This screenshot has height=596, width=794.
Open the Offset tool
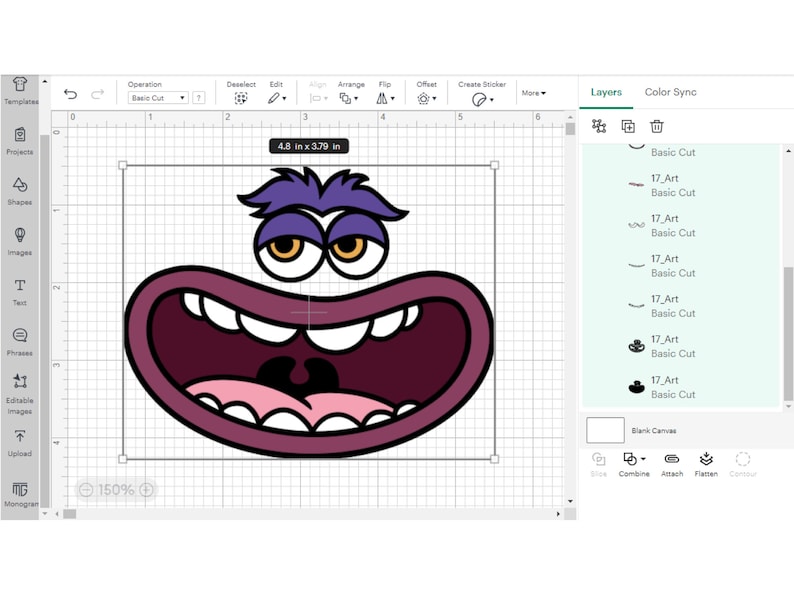(x=426, y=98)
